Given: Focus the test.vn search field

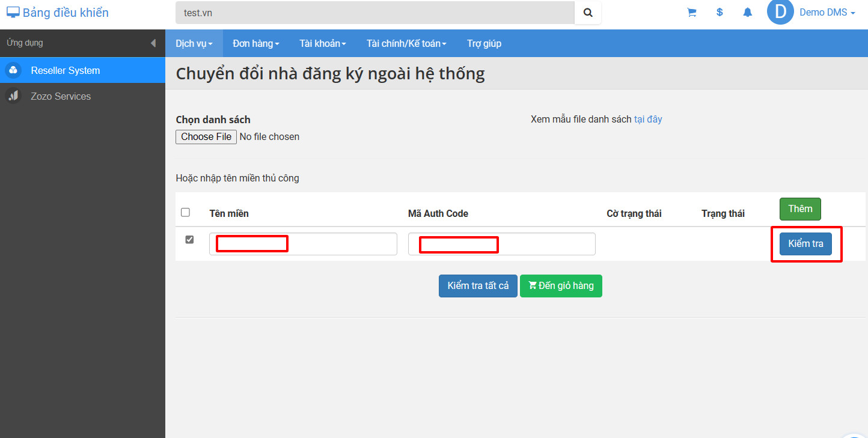Looking at the screenshot, I should coord(375,13).
